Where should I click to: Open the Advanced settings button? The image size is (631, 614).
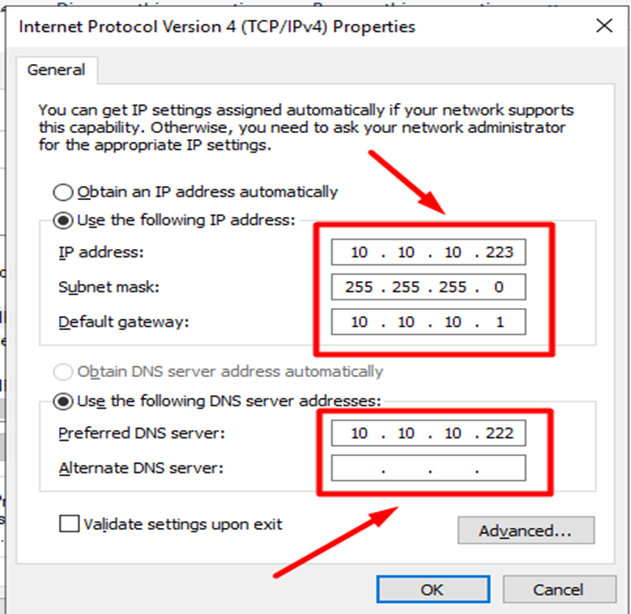click(525, 530)
